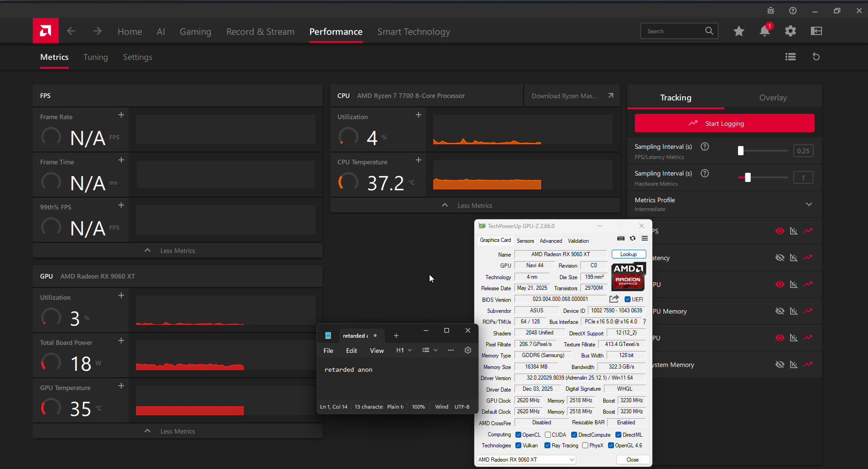Open GPU-Z hamburger menu icon
The height and width of the screenshot is (469, 868).
tap(644, 238)
